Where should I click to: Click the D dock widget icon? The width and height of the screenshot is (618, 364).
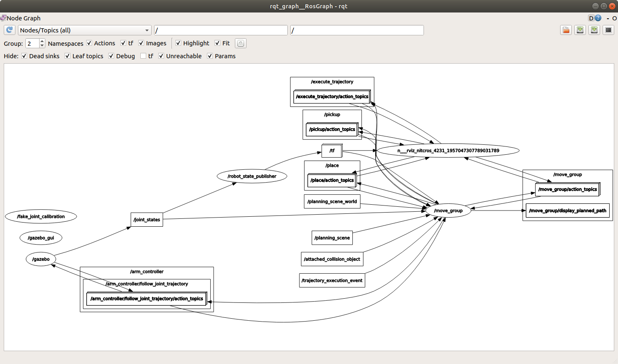(591, 18)
